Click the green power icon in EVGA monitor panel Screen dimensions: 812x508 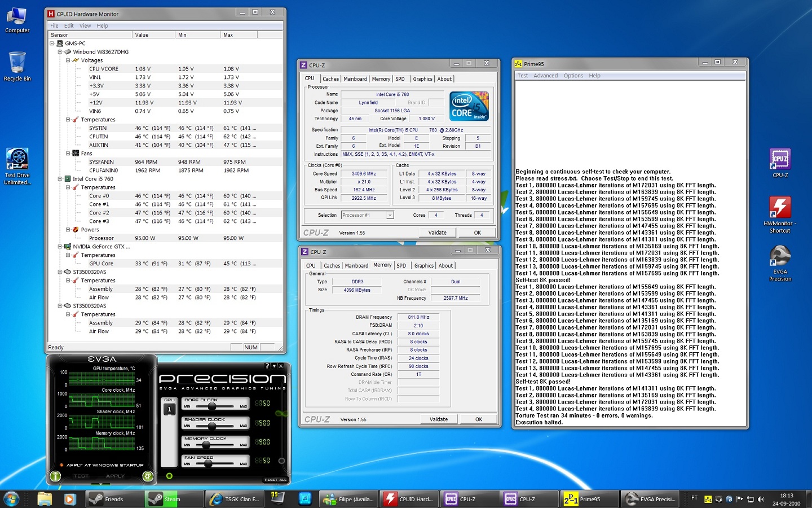pyautogui.click(x=55, y=476)
